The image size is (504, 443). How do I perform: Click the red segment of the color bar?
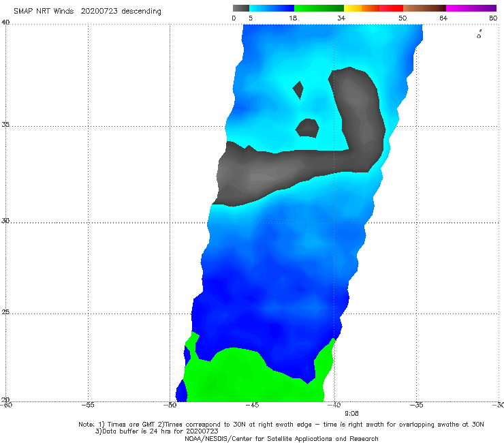[x=391, y=8]
